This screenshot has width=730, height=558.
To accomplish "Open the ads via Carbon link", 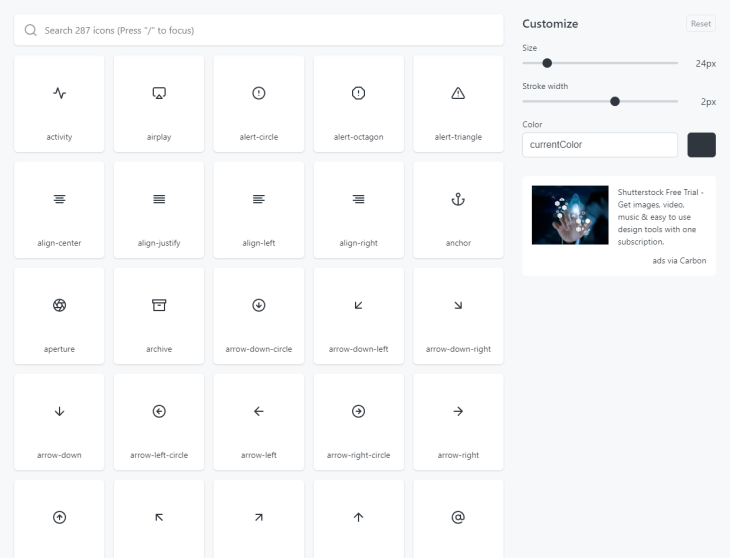I will 679,260.
